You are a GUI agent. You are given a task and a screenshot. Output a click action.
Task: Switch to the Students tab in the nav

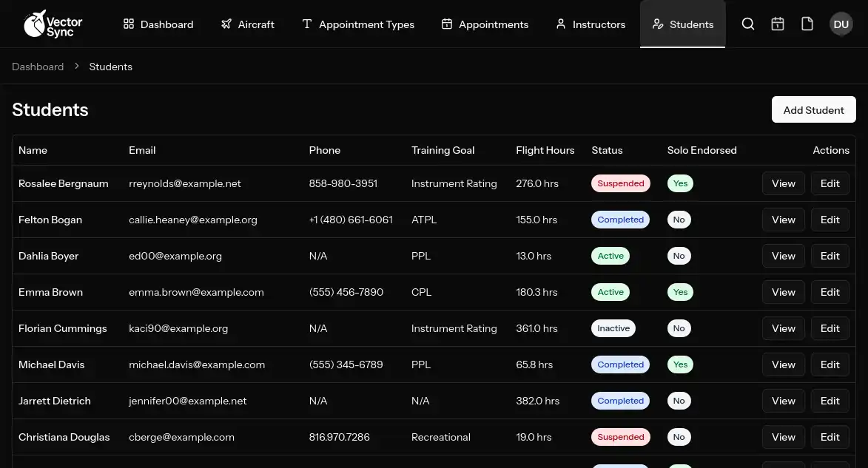click(x=682, y=24)
